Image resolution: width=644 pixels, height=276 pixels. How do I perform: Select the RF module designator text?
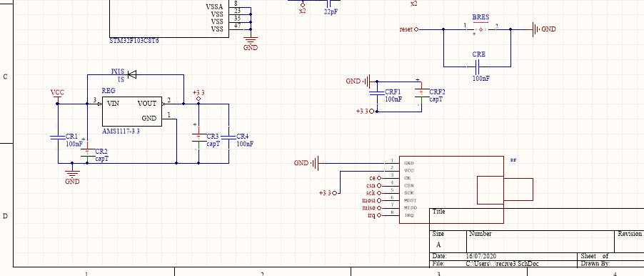513,160
